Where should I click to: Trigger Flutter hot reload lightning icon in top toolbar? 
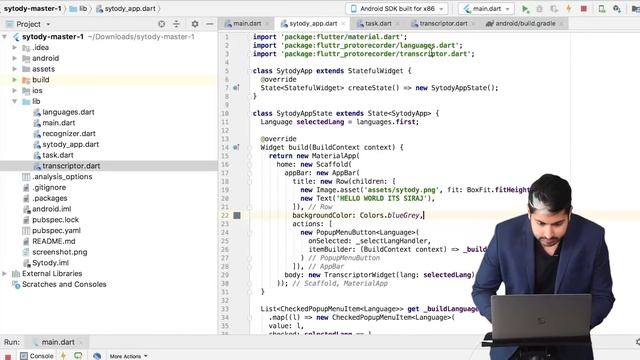click(x=569, y=9)
